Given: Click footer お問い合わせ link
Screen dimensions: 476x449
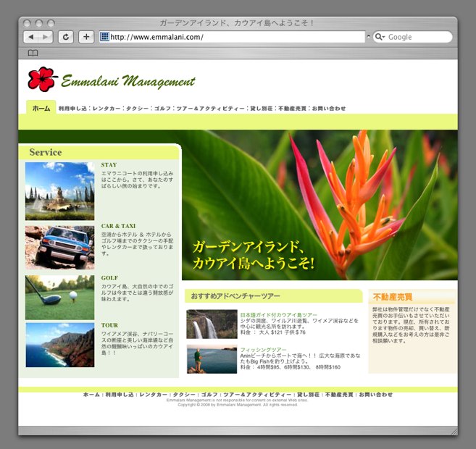Looking at the screenshot, I should [x=376, y=395].
